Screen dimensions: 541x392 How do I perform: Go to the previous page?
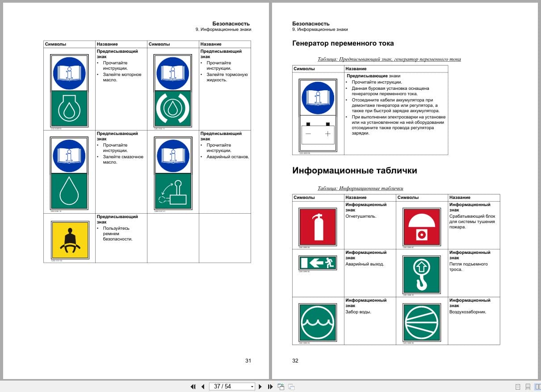coord(203,387)
